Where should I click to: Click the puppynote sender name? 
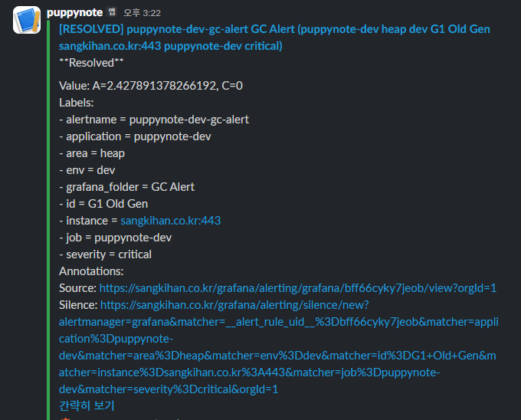pos(75,12)
